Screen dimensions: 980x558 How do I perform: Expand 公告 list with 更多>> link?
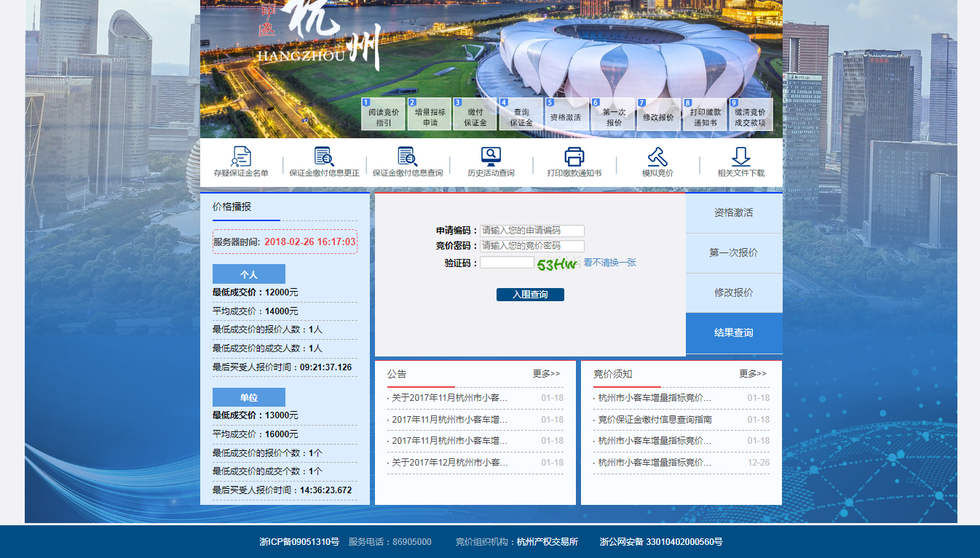point(546,374)
